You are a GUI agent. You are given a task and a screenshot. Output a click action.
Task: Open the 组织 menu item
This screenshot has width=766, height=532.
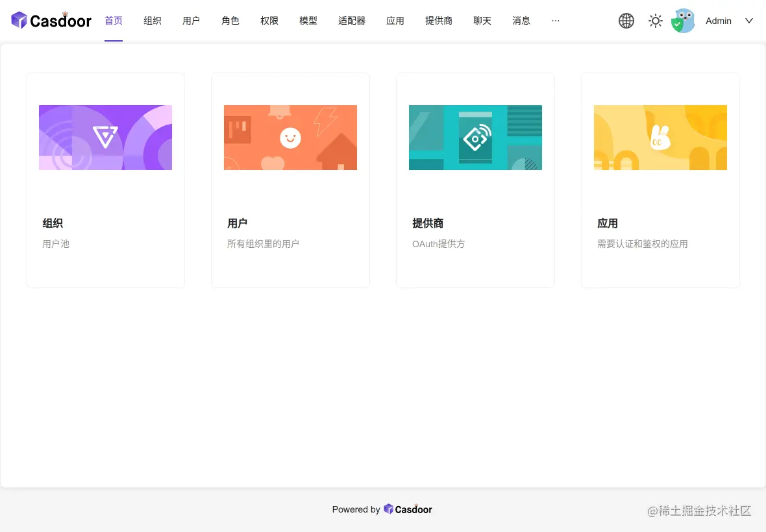(153, 21)
